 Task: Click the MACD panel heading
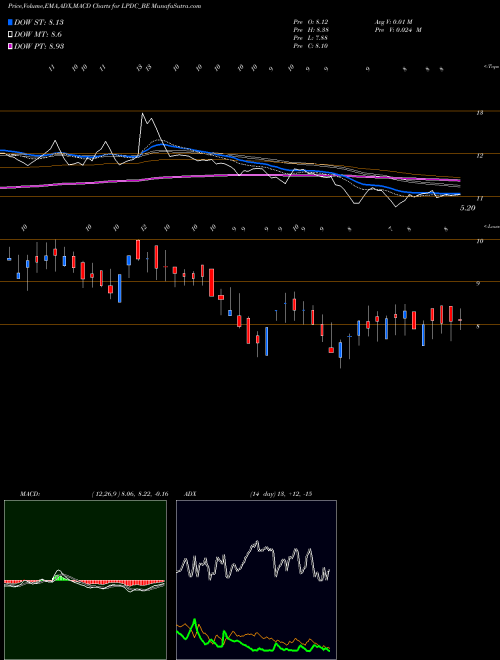(29, 494)
